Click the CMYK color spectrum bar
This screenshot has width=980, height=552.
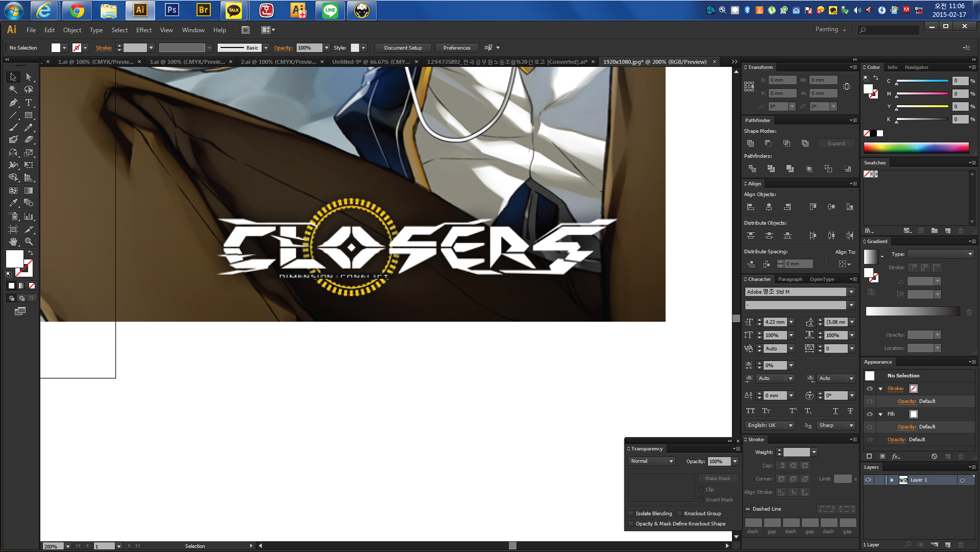point(916,148)
